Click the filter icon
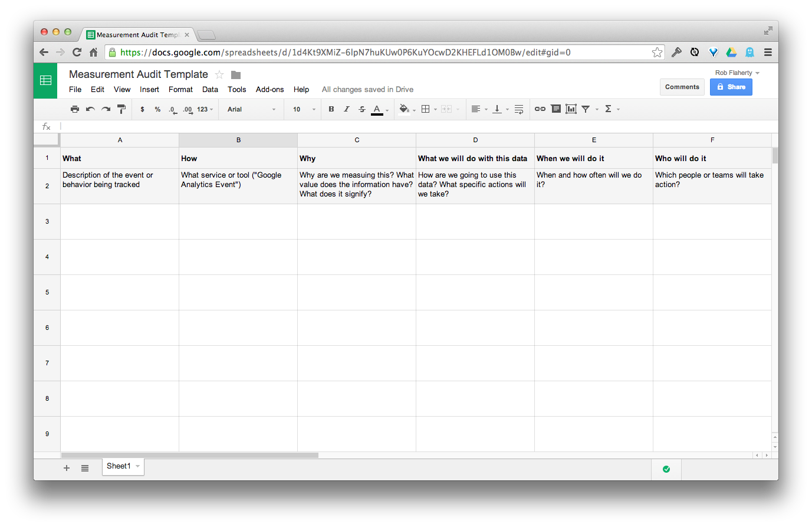812x527 pixels. (586, 109)
